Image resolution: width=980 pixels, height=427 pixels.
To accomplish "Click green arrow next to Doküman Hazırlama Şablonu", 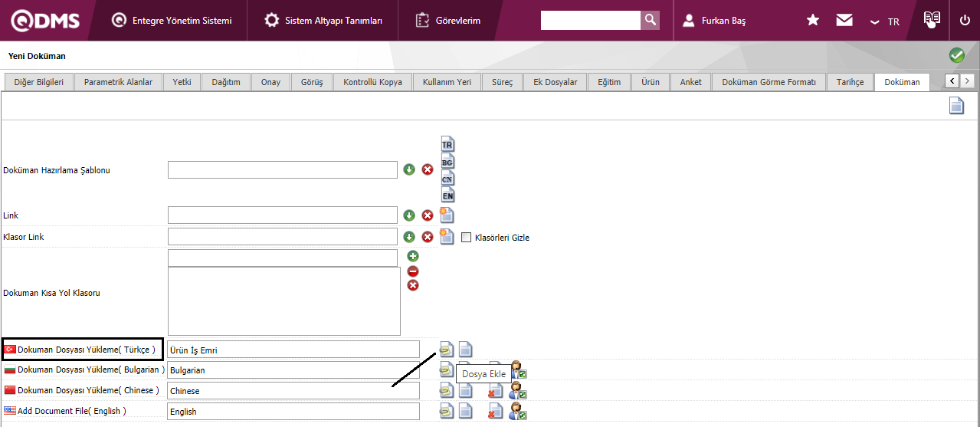I will pyautogui.click(x=409, y=169).
